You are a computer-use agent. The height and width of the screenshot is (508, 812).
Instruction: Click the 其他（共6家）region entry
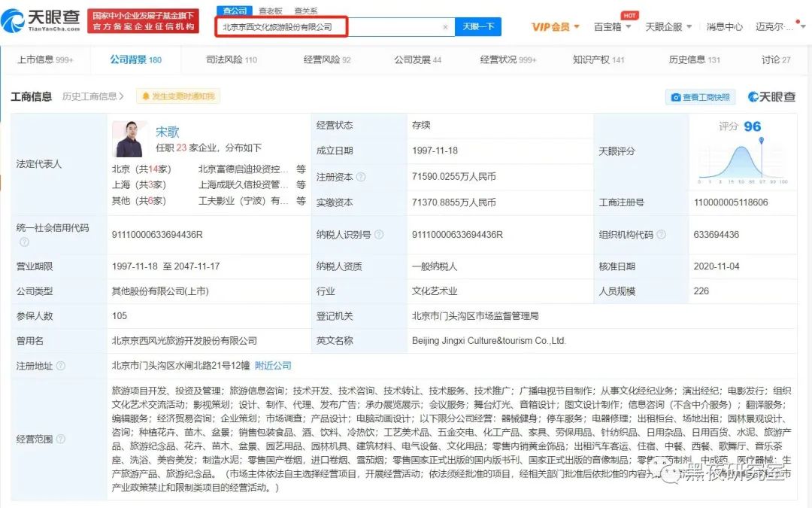139,201
